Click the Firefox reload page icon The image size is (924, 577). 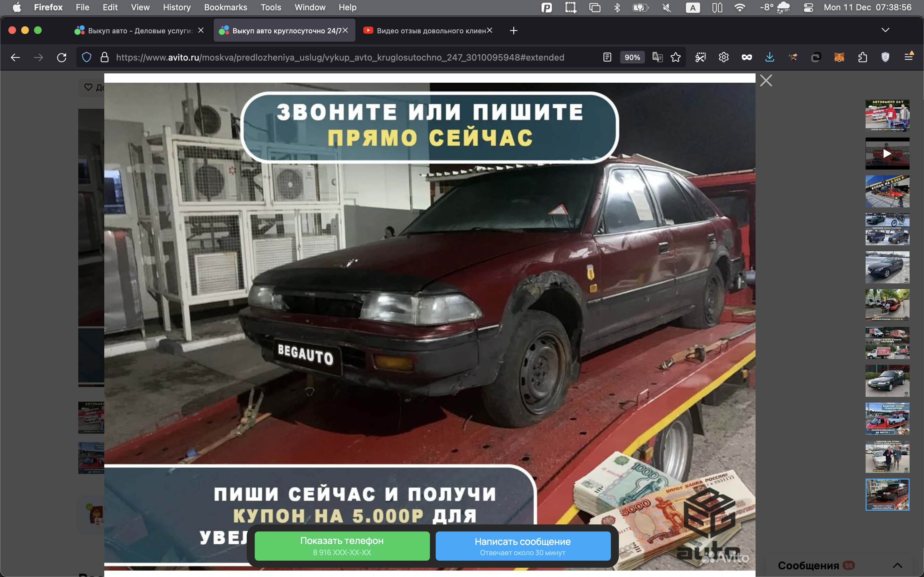62,57
